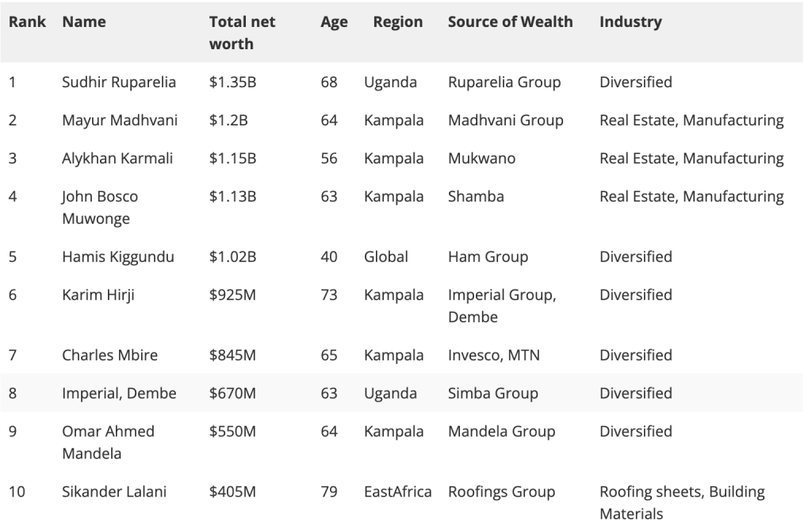The image size is (812, 526).
Task: Select the Hamis Kiggundu name cell
Action: (118, 257)
